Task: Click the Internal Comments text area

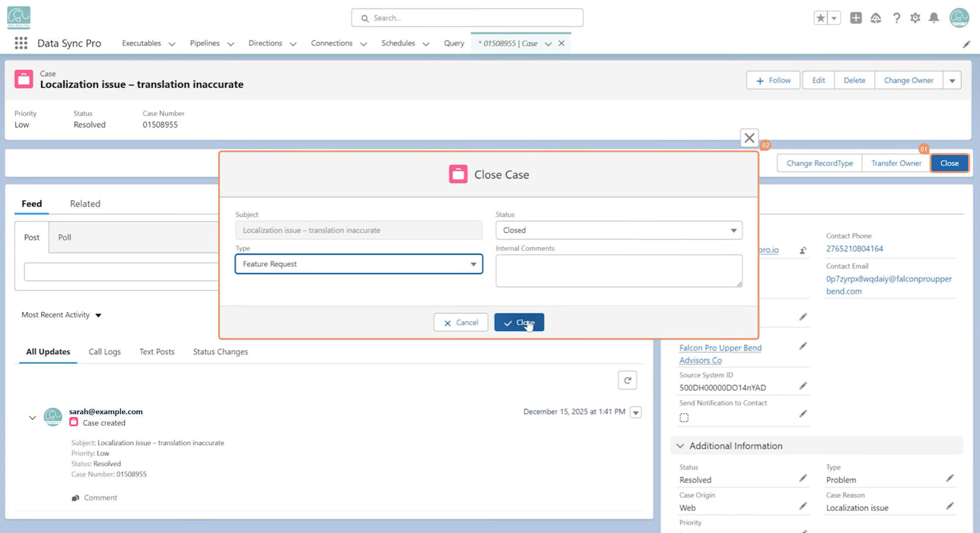Action: click(x=619, y=271)
